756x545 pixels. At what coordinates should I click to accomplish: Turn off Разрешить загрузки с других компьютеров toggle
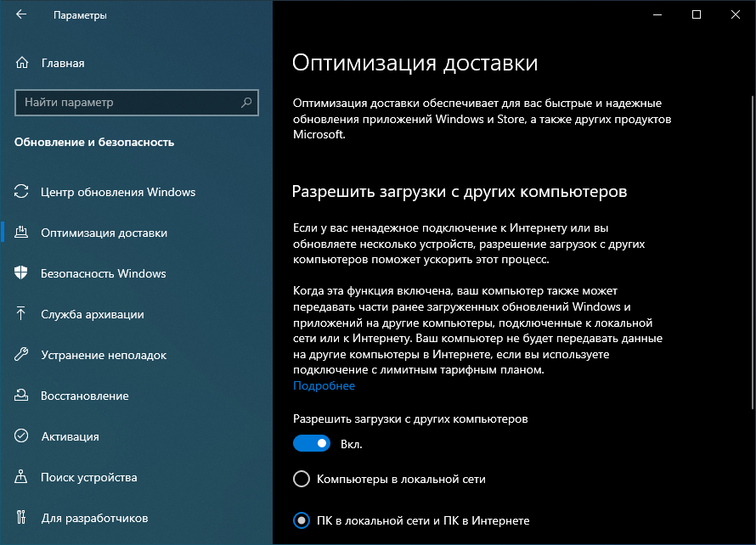(312, 443)
